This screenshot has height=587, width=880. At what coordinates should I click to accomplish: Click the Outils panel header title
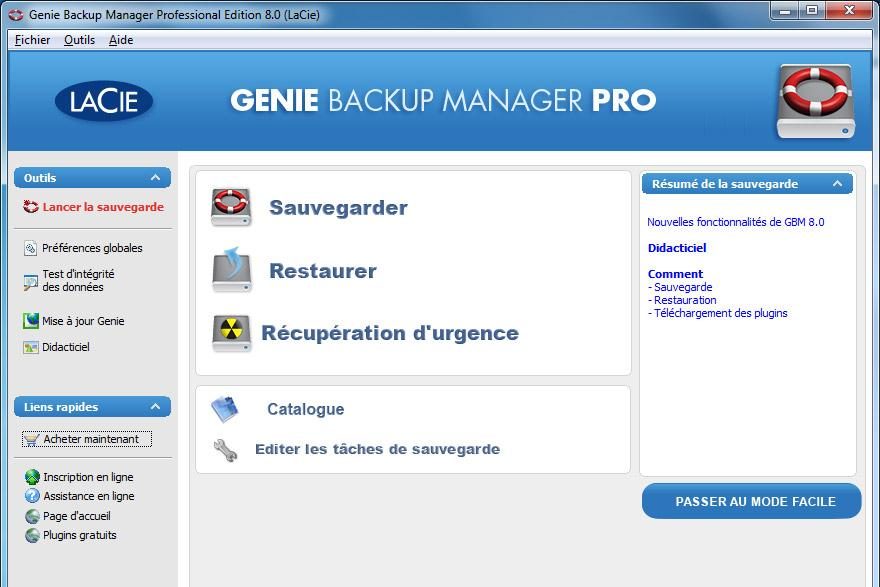pos(40,178)
